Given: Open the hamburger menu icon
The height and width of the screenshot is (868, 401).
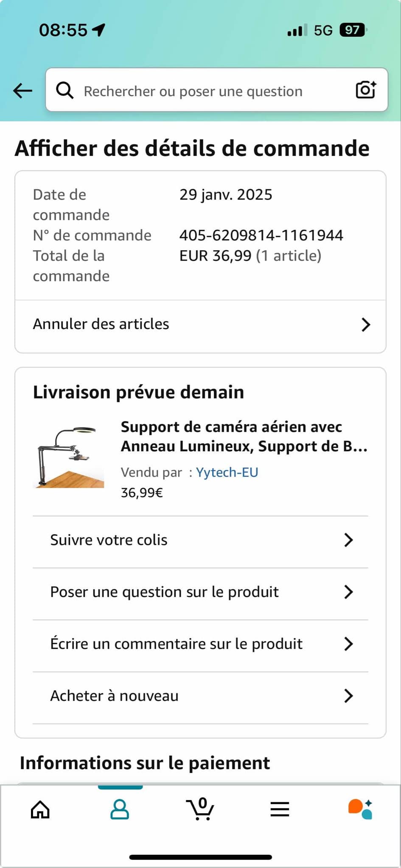Looking at the screenshot, I should click(280, 810).
